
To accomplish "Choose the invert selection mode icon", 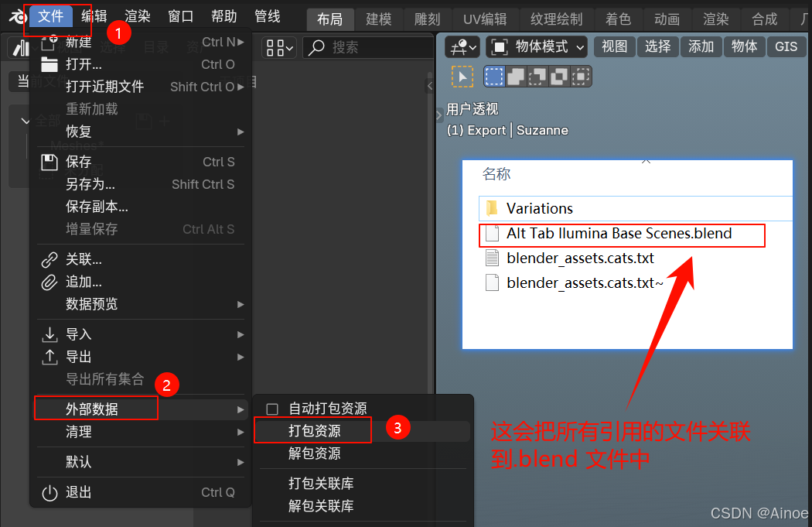I will coord(559,77).
